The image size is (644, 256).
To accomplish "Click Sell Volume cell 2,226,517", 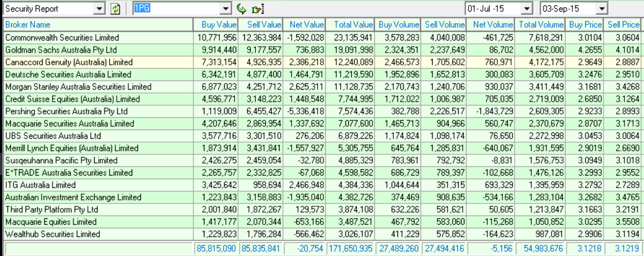I will coord(443,112).
